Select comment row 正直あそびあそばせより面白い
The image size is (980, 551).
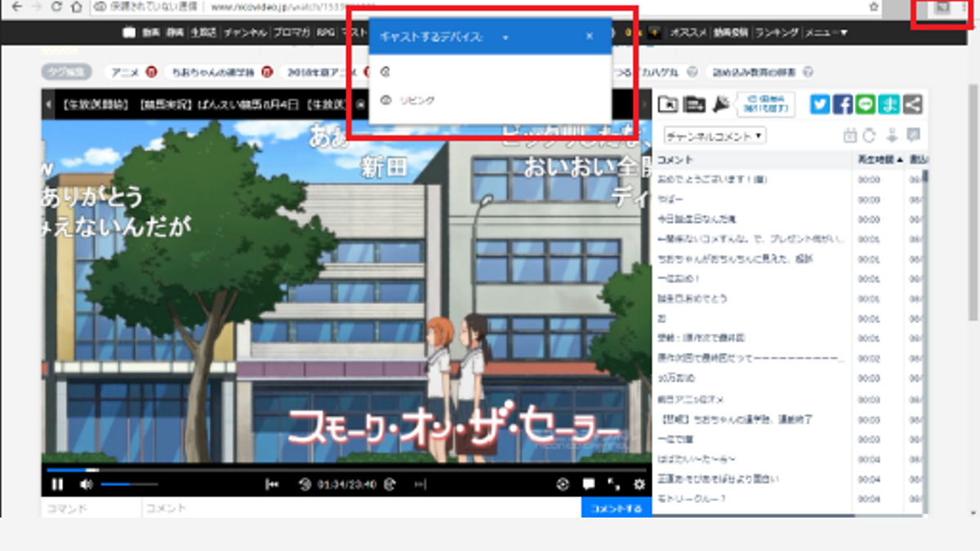point(789,478)
